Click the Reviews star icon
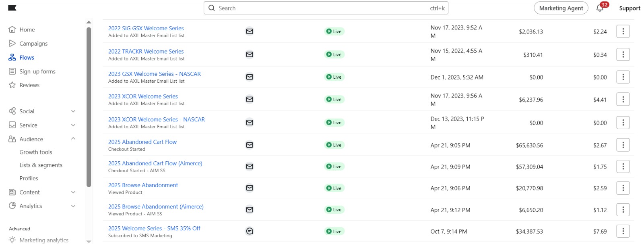The width and height of the screenshot is (644, 244). (x=12, y=85)
